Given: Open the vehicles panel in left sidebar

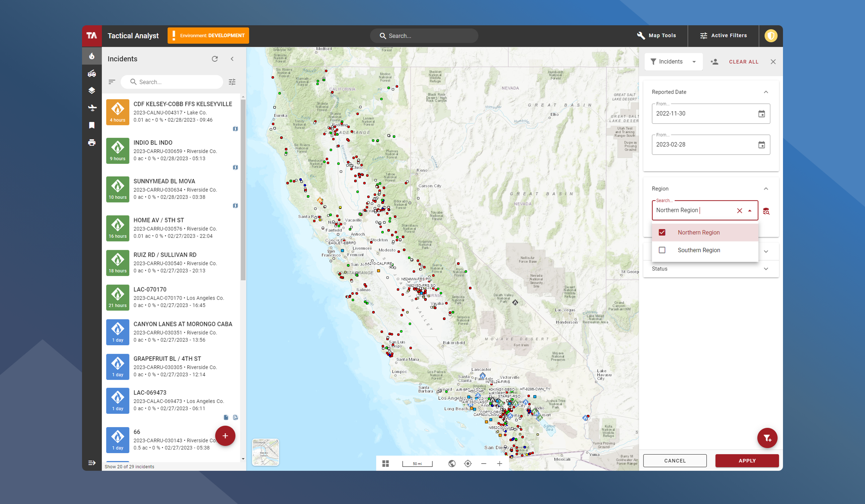Looking at the screenshot, I should click(92, 73).
